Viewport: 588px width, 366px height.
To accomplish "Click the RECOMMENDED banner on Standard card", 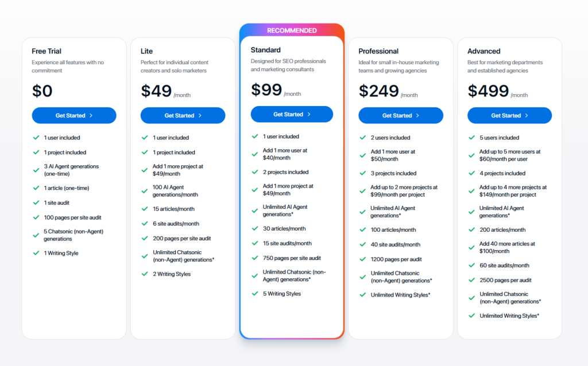I will (292, 30).
